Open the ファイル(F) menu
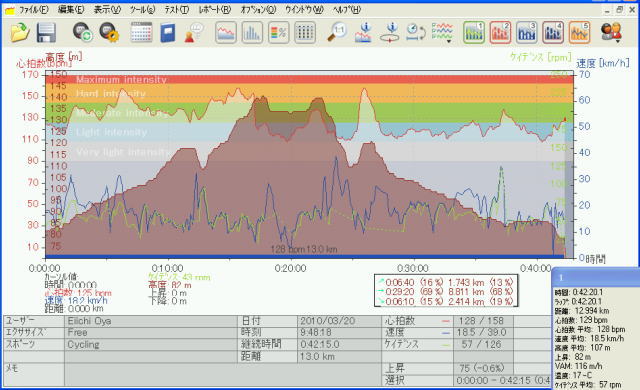 33,9
